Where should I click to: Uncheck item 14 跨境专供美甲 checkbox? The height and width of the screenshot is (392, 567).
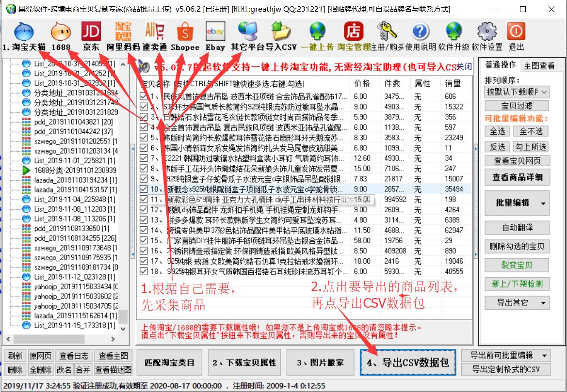click(x=144, y=230)
